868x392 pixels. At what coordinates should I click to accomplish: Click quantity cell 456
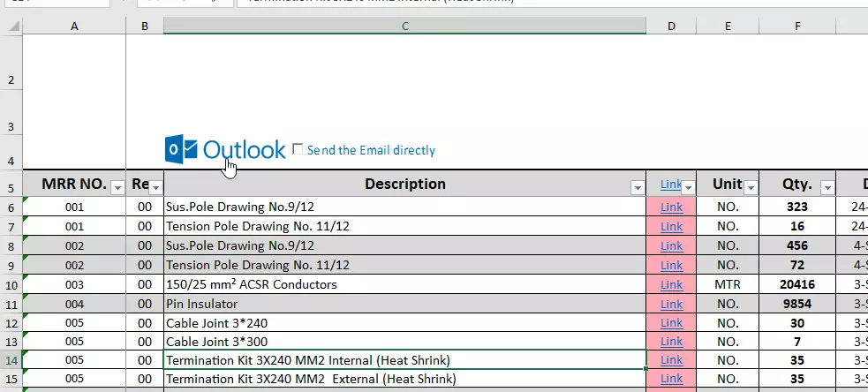click(797, 245)
